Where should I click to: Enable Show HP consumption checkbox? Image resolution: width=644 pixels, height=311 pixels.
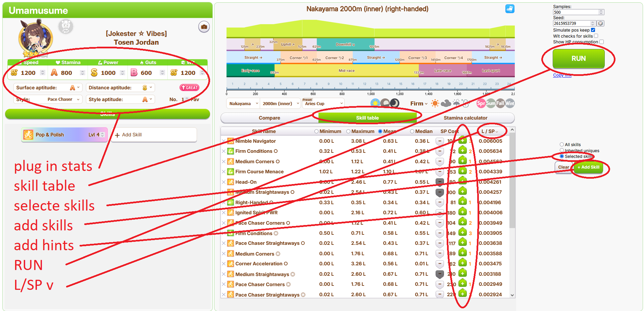601,42
